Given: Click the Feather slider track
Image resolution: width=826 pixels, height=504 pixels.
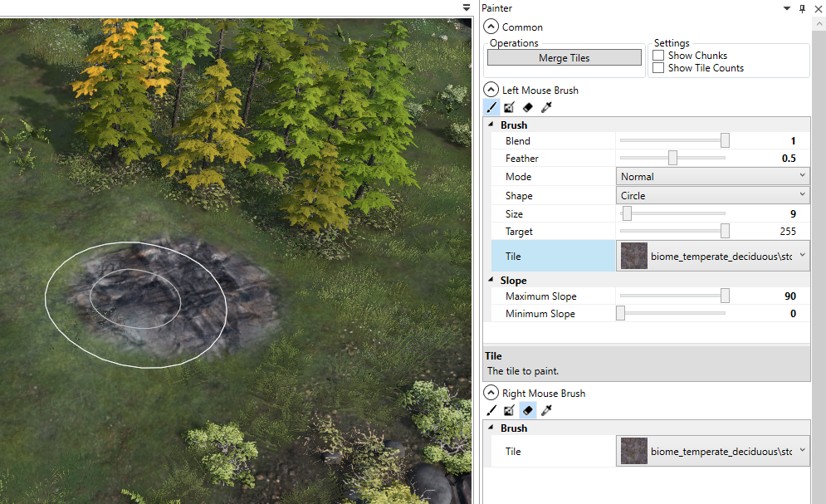Looking at the screenshot, I should [x=672, y=158].
